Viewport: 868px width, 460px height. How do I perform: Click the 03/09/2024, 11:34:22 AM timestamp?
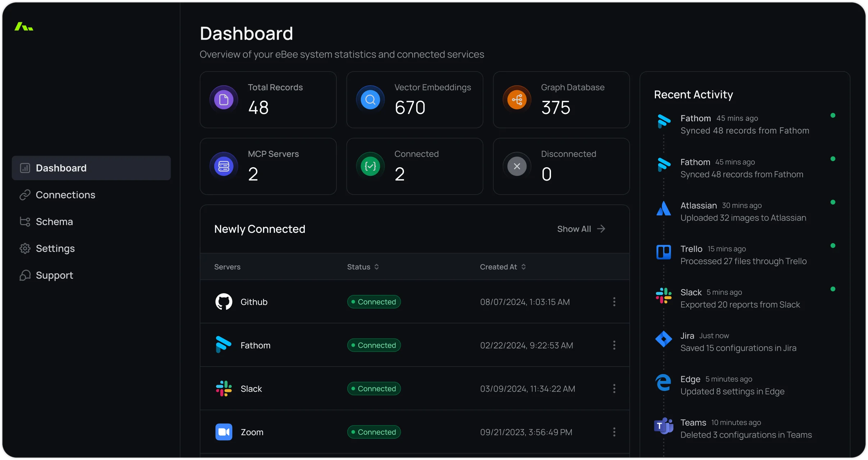coord(528,389)
